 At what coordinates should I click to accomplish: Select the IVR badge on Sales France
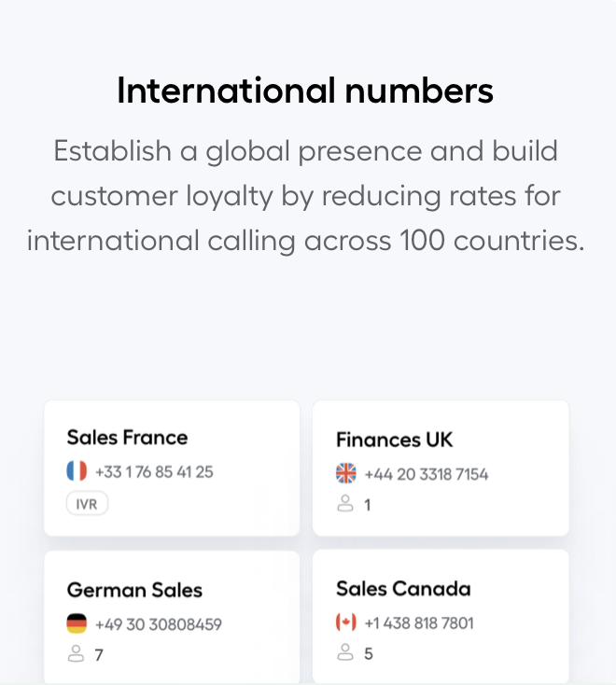click(x=87, y=503)
